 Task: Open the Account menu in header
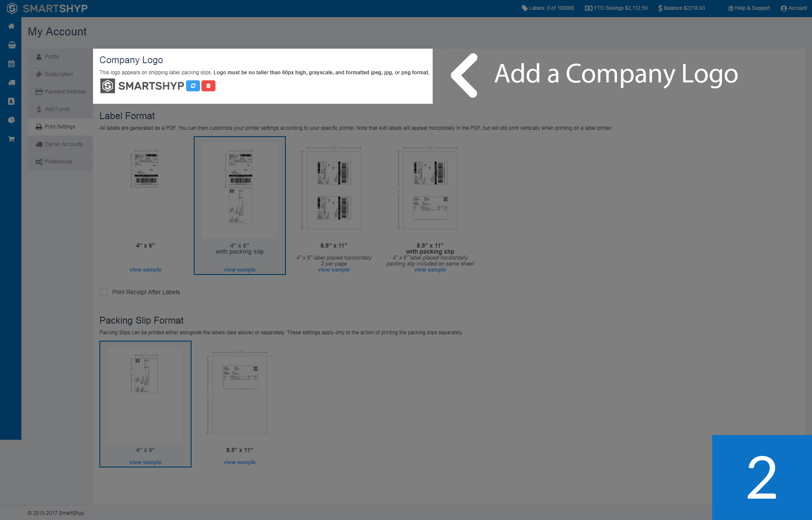tap(794, 8)
